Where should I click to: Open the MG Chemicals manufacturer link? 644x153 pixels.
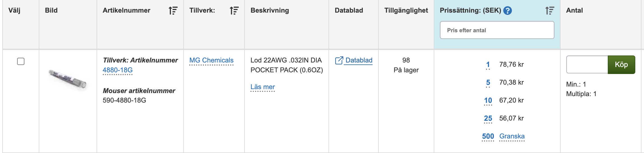coord(211,60)
